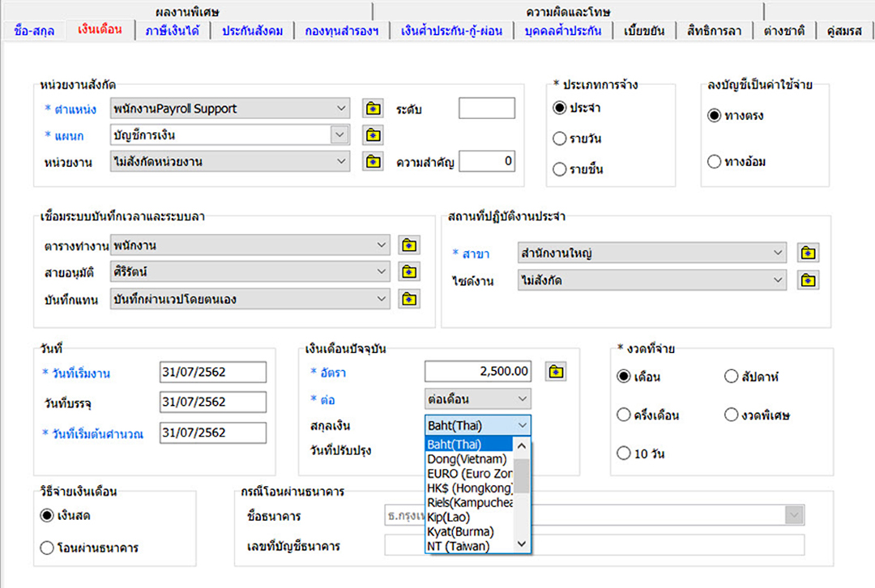This screenshot has width=875, height=588.
Task: Switch to the เบี้ยขยัน tab
Action: coord(644,31)
